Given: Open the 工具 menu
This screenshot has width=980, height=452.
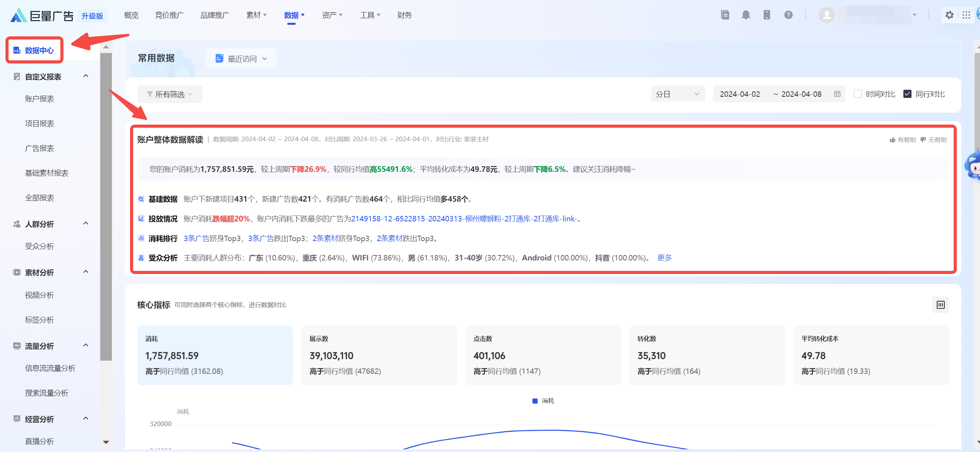Looking at the screenshot, I should click(x=370, y=15).
